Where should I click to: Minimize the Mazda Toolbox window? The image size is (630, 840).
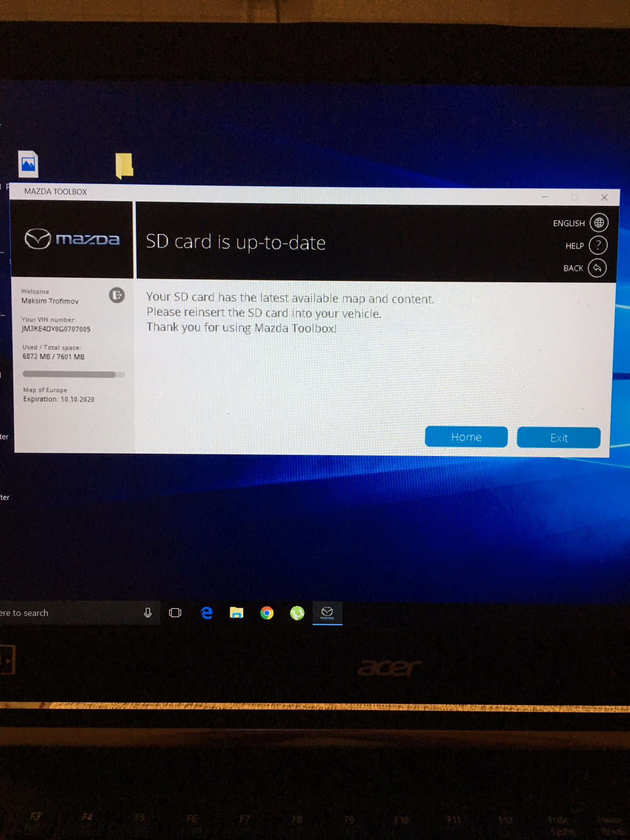pyautogui.click(x=545, y=197)
